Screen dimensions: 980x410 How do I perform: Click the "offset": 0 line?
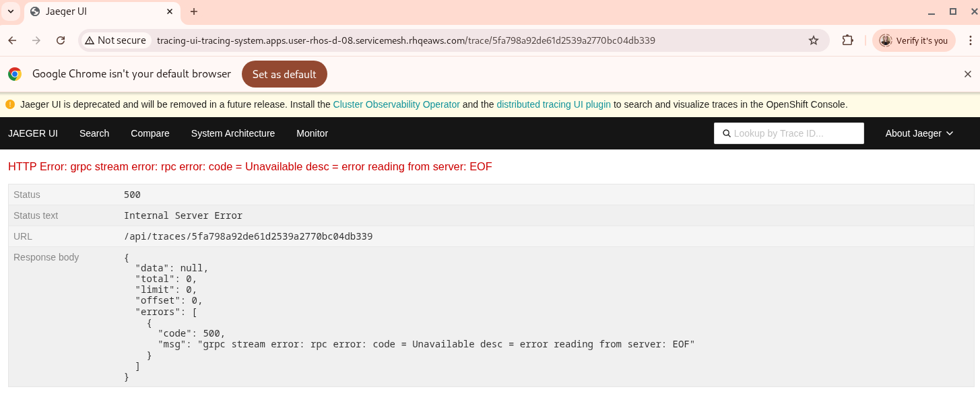pyautogui.click(x=168, y=300)
